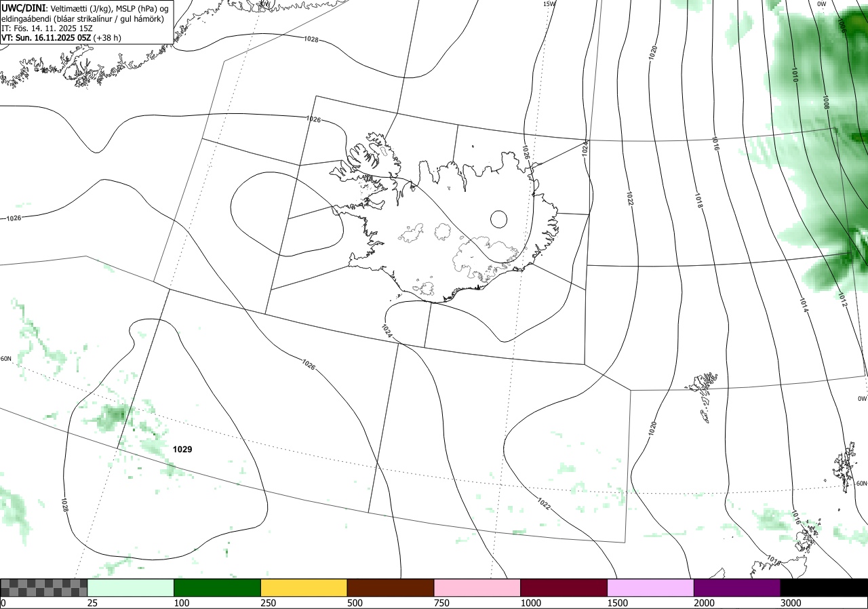The width and height of the screenshot is (868, 609).
Task: Click the "1010" isobar label
Action: [x=794, y=75]
